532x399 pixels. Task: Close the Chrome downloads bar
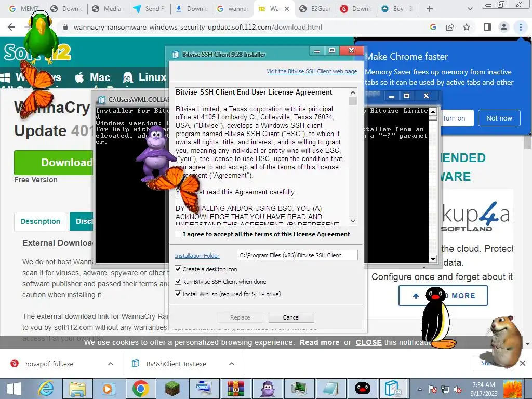523,363
